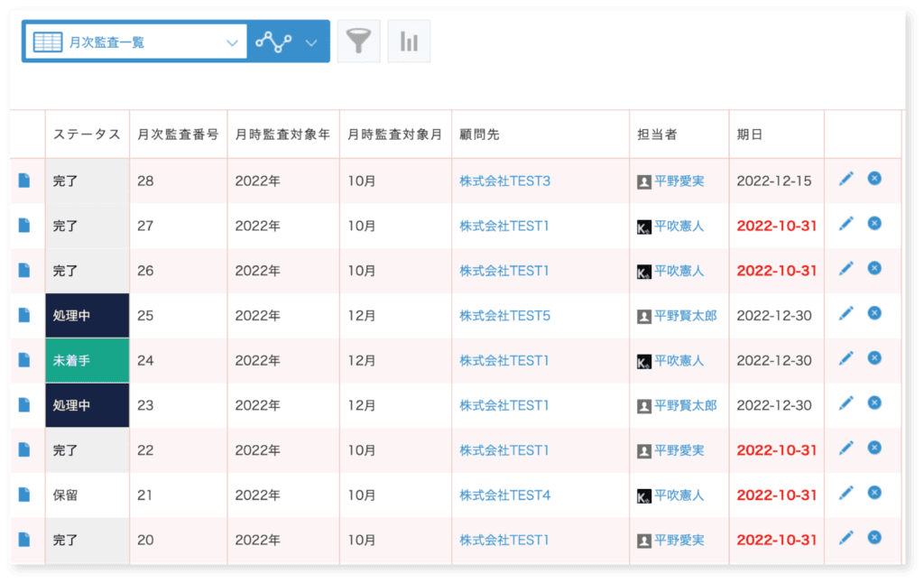
Task: Open the filter funnel icon
Action: tap(358, 42)
